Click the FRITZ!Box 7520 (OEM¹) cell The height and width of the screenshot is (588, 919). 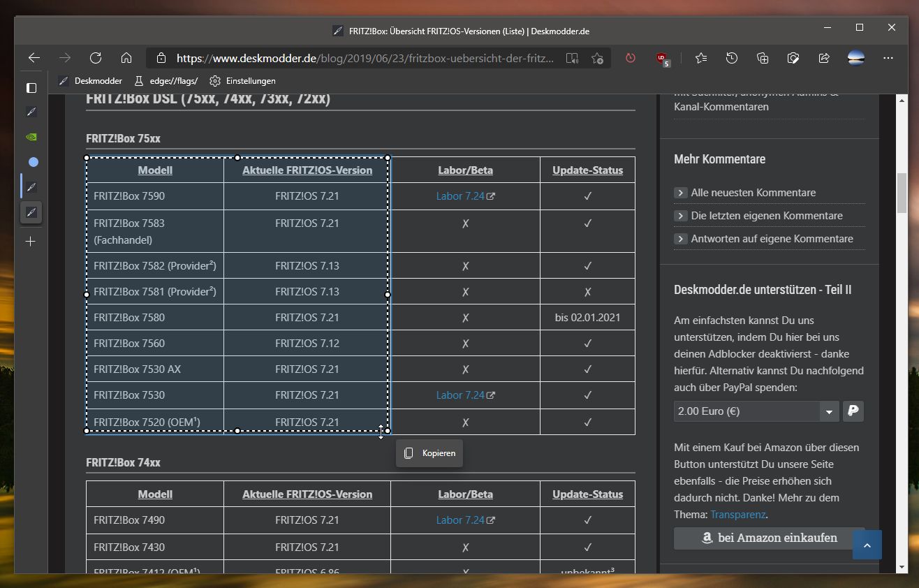click(155, 422)
